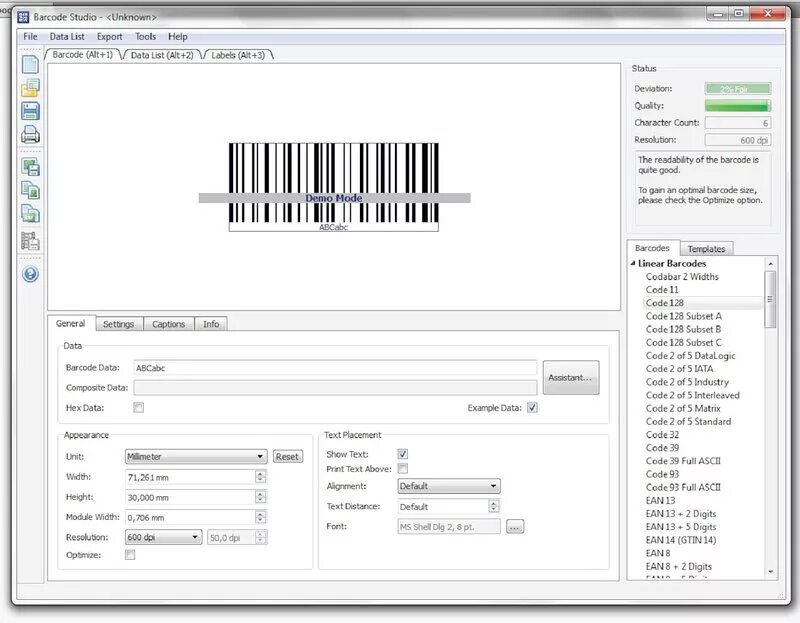
Task: Open the Resolution dropdown showing 600 dpi
Action: [x=163, y=537]
